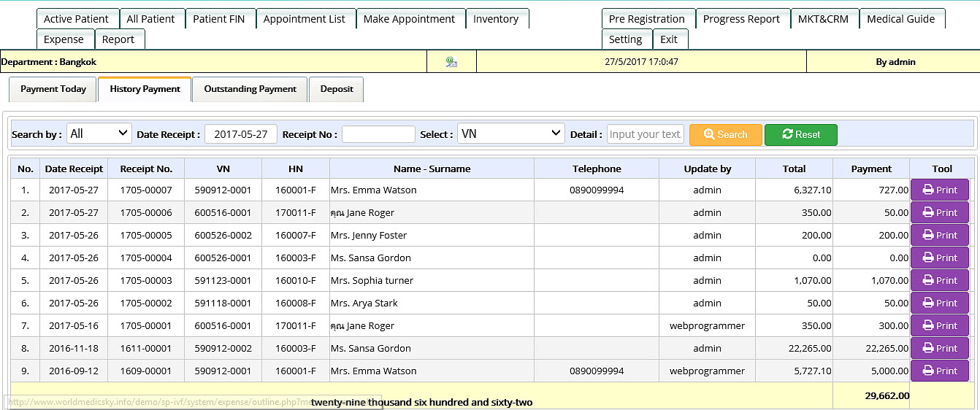Click the network icon in the department bar
Image resolution: width=980 pixels, height=410 pixels.
pos(451,62)
